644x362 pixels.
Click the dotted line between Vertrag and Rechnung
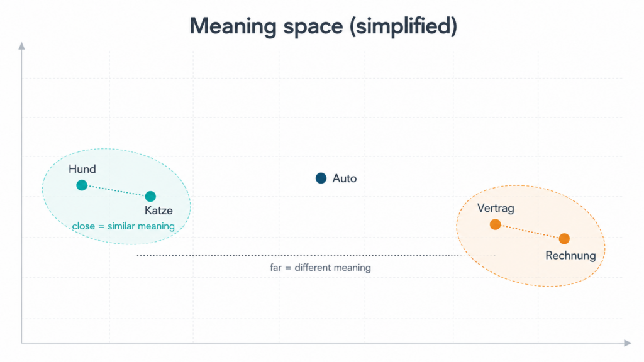click(530, 231)
